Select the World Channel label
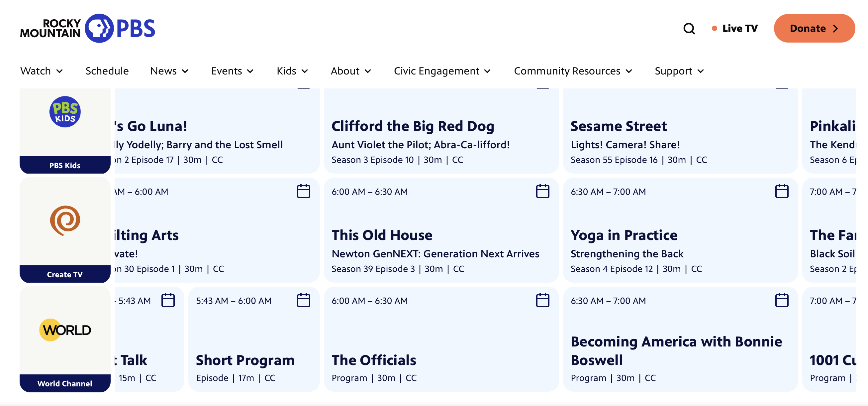Viewport: 868px width, 406px height. click(65, 383)
